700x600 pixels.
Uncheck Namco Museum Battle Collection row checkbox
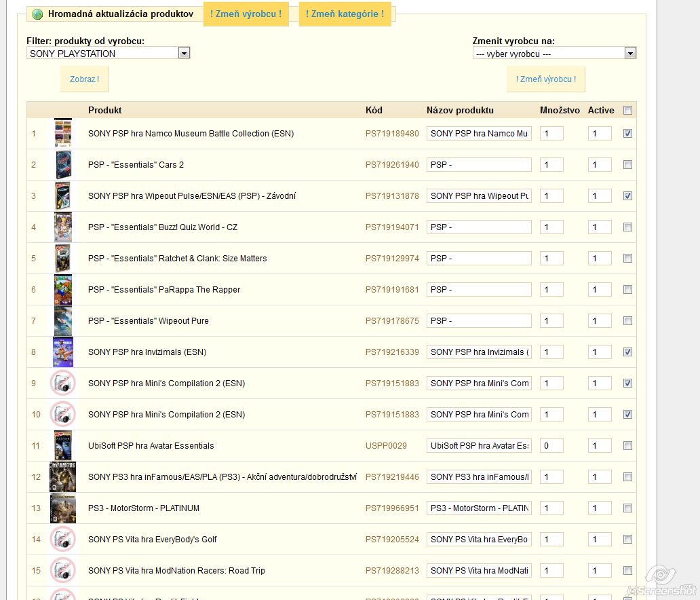627,134
